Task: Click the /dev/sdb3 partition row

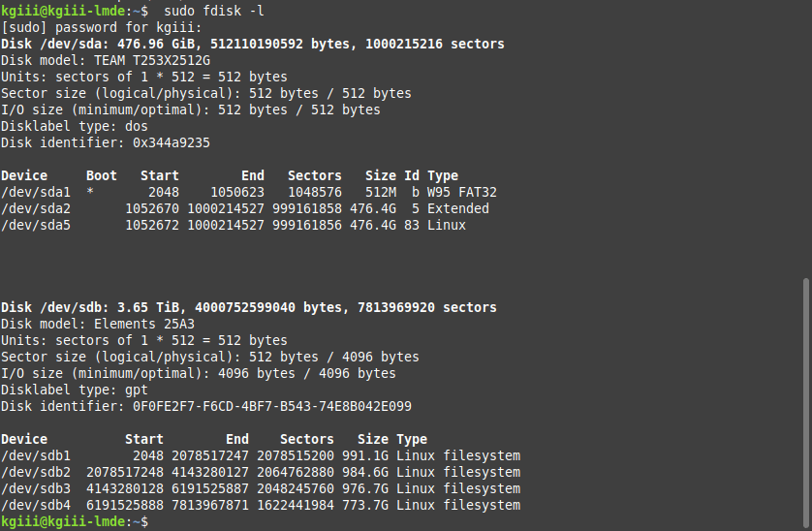Action: [261, 489]
